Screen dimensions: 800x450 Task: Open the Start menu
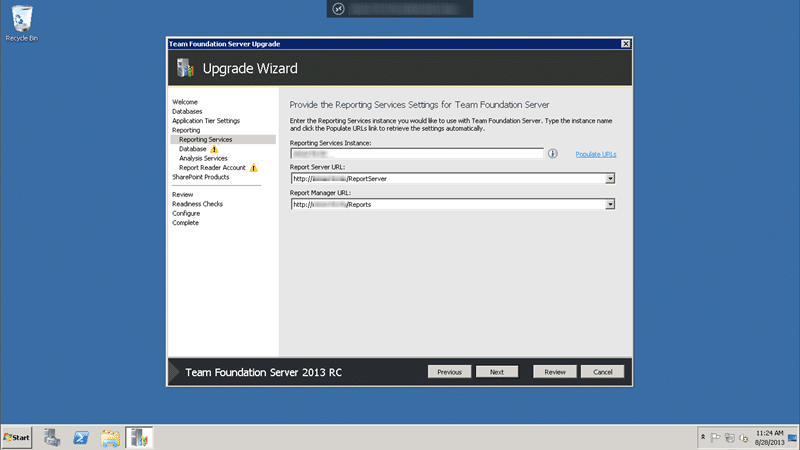pyautogui.click(x=17, y=437)
